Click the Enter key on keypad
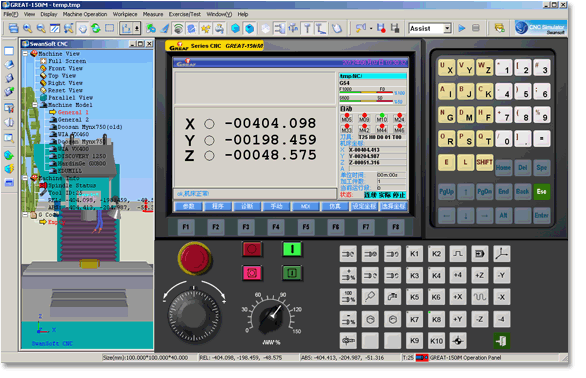The height and width of the screenshot is (378, 586). tap(541, 216)
